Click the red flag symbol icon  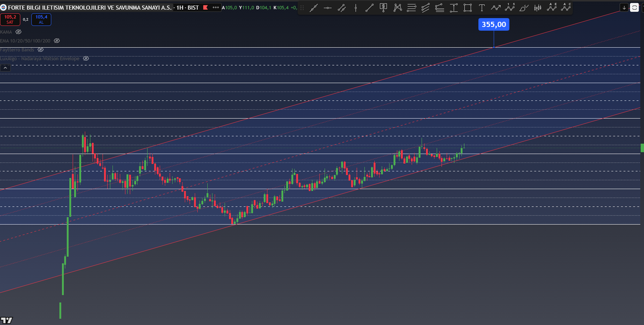[x=206, y=8]
